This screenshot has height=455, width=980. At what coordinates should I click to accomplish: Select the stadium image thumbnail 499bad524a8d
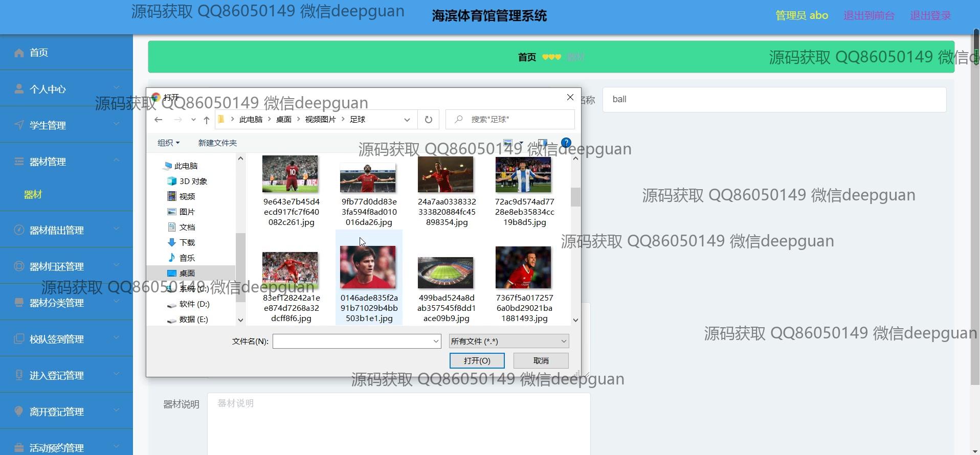tap(446, 273)
